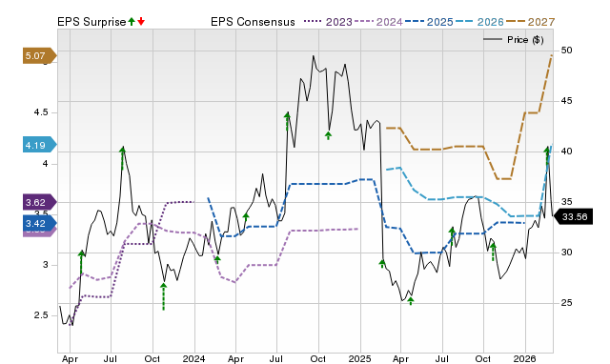Viewport: 610px width, 364px height.
Task: Click the green surprise arrow at the July 2023 price peak
Action: [123, 158]
